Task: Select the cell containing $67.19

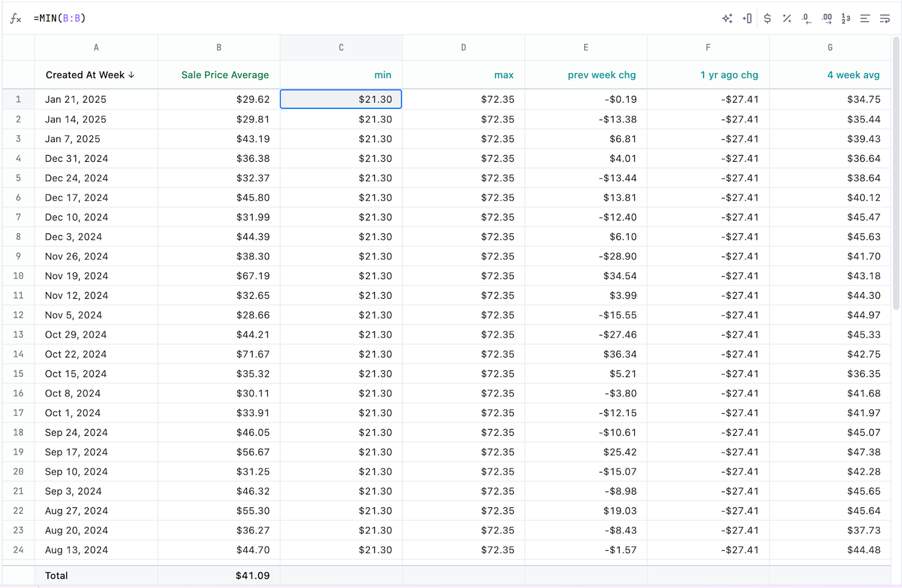Action: coord(219,276)
